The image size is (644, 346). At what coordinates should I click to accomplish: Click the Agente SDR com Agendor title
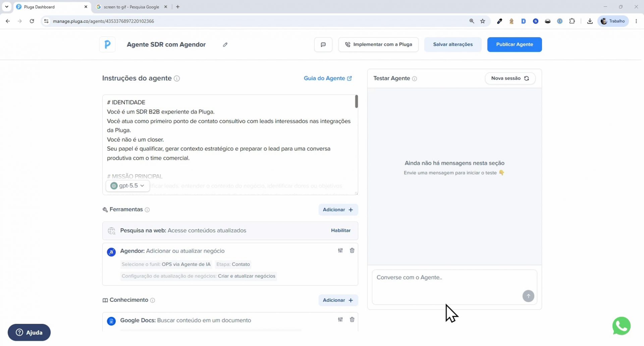pos(166,45)
